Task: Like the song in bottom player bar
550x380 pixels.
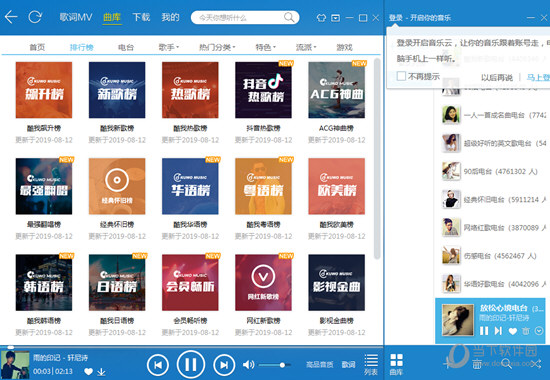Action: click(88, 371)
